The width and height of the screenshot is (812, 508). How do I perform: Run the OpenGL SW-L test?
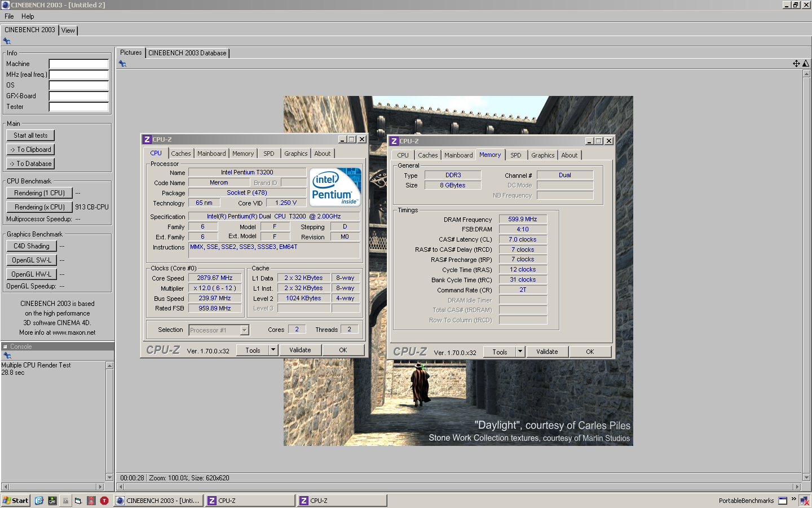[32, 260]
